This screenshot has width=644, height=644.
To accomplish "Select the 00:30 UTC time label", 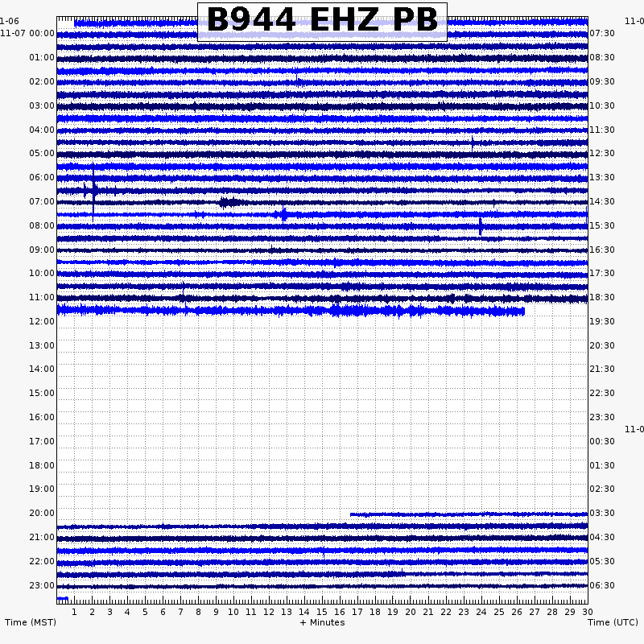I will tap(602, 441).
